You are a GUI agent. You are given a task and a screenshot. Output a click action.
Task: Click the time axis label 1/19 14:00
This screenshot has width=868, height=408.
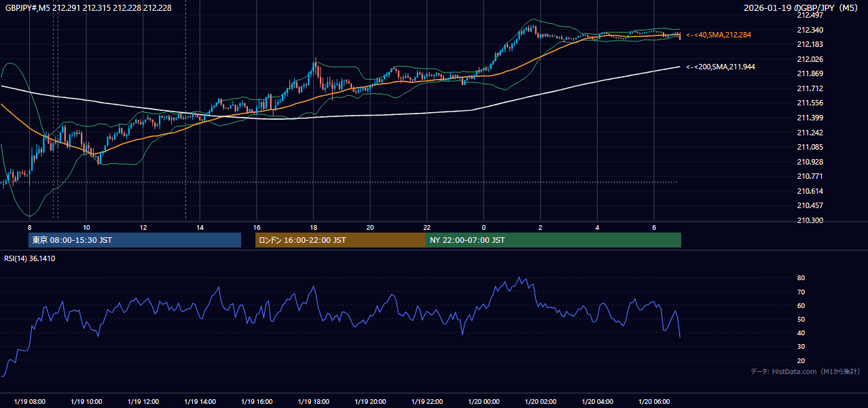[200, 402]
